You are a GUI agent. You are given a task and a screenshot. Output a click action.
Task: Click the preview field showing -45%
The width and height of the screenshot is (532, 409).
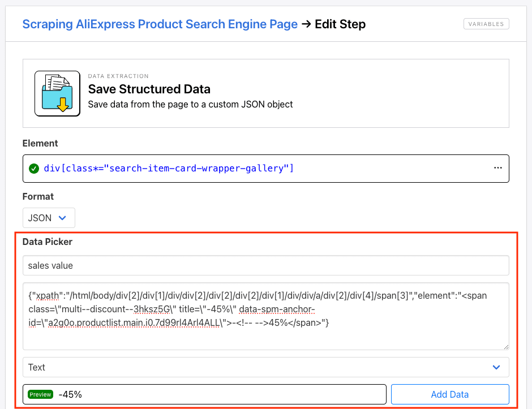(x=204, y=394)
